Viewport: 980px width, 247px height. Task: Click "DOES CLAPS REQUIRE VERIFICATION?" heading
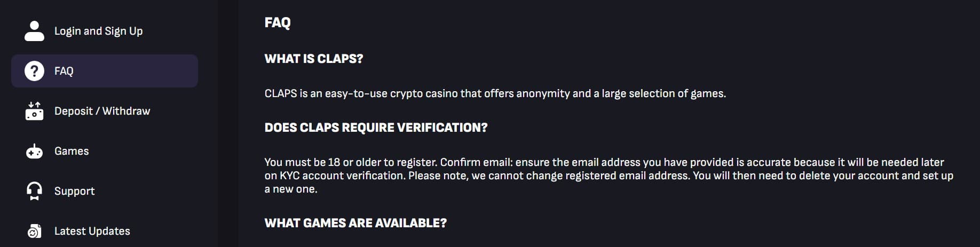[x=376, y=128]
